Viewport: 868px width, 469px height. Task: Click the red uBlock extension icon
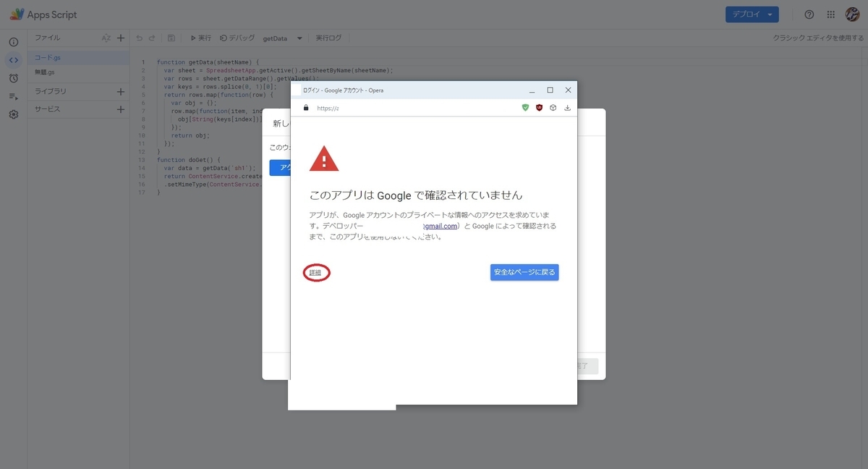coord(540,108)
